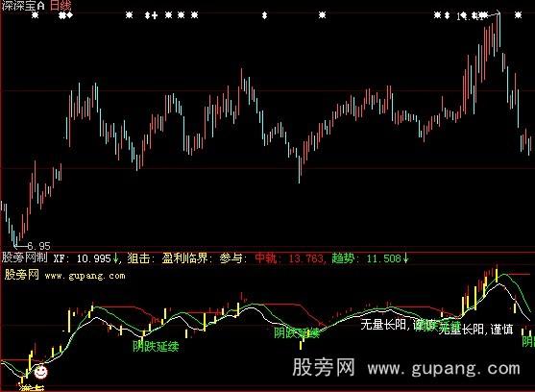
Task: Click the down arrow after 趋势 11.508
Action: [x=405, y=257]
